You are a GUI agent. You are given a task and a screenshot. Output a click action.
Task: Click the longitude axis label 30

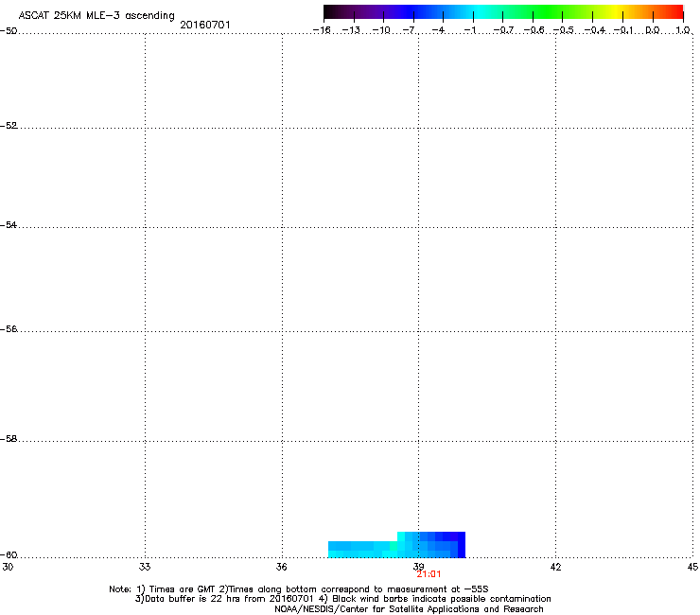coord(8,567)
